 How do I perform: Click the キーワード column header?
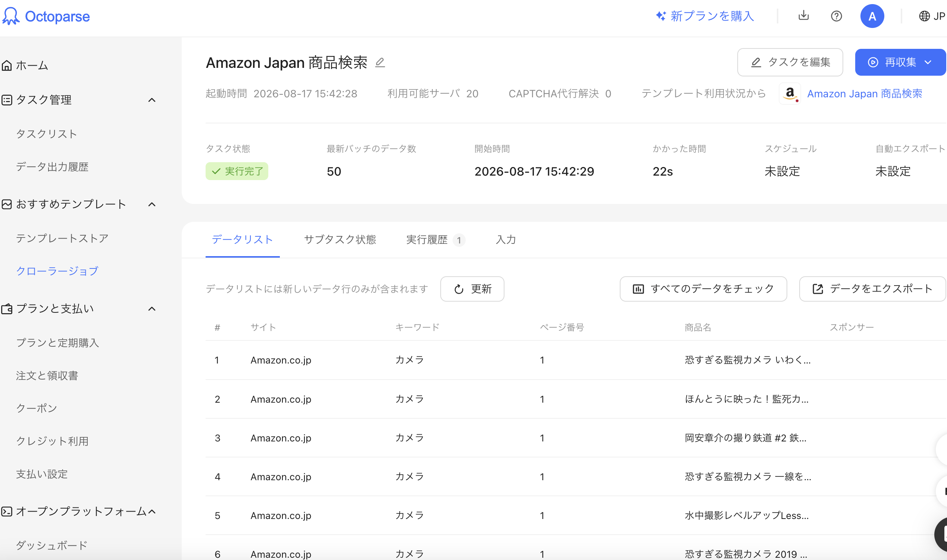point(417,327)
